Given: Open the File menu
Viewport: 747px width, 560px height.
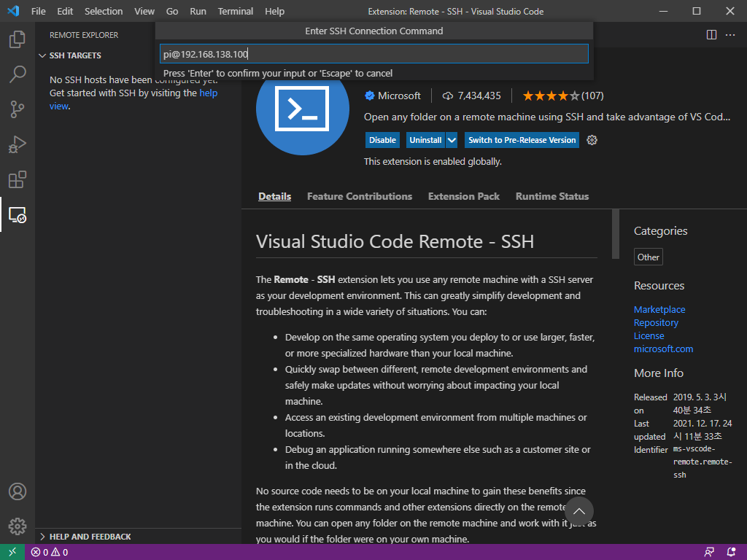Looking at the screenshot, I should coord(38,11).
